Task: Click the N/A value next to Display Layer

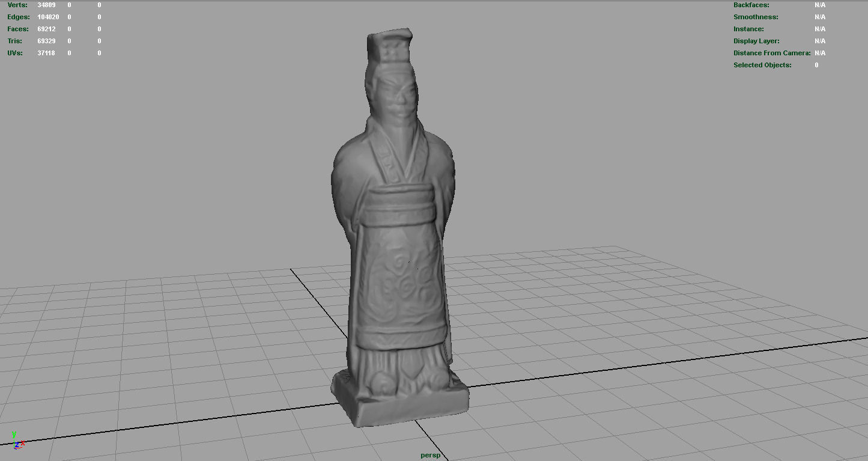Action: pos(820,41)
